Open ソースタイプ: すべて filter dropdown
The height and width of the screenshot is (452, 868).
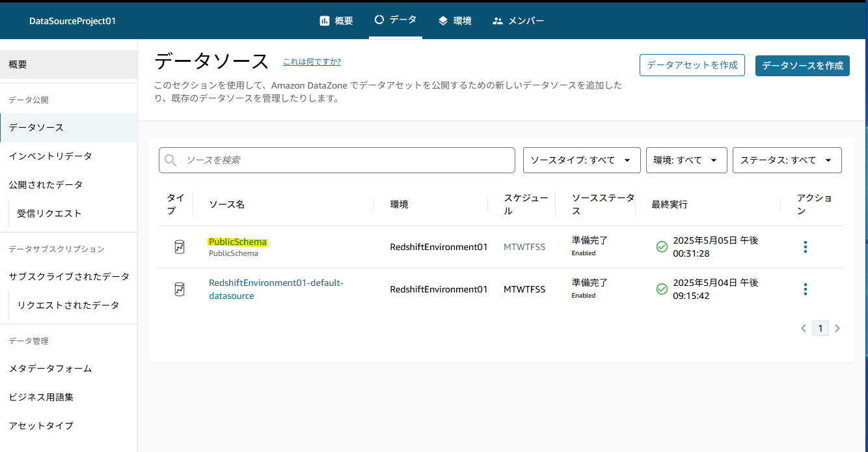pyautogui.click(x=582, y=160)
